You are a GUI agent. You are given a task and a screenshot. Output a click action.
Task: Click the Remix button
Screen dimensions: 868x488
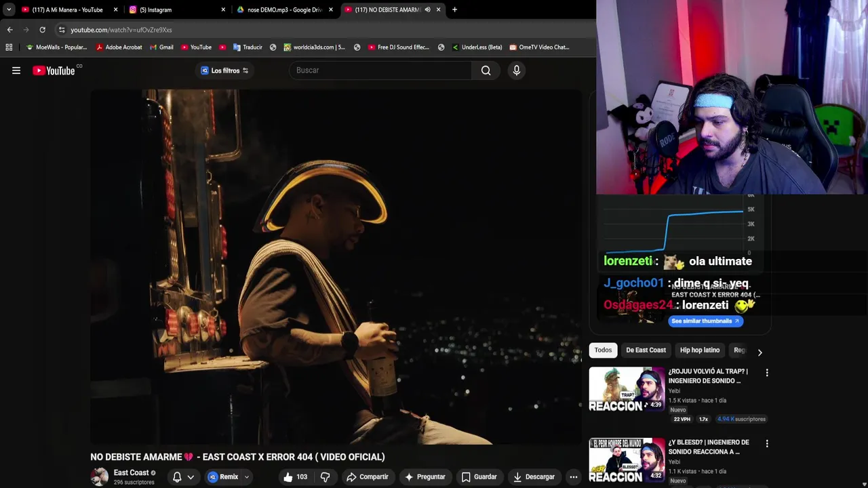223,477
